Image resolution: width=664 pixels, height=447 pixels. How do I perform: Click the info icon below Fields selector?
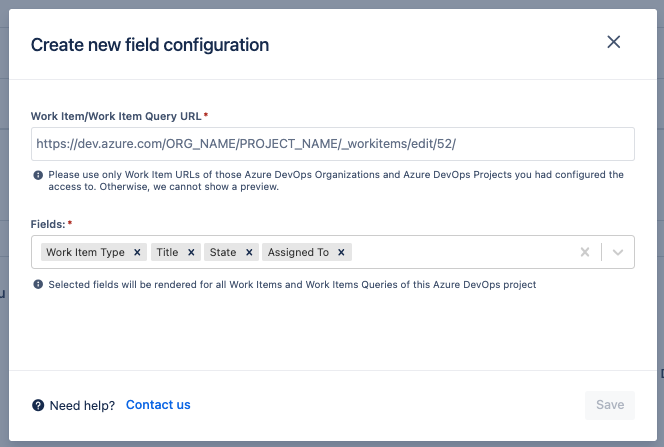point(38,285)
